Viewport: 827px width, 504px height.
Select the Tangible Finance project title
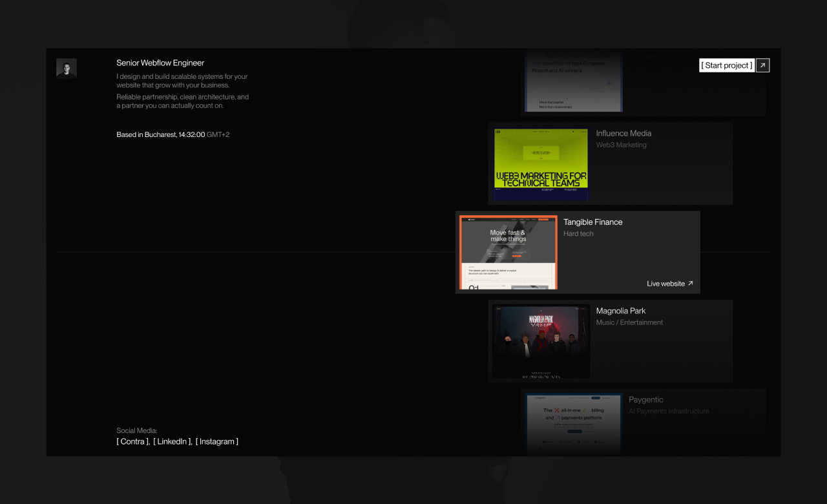(x=593, y=222)
